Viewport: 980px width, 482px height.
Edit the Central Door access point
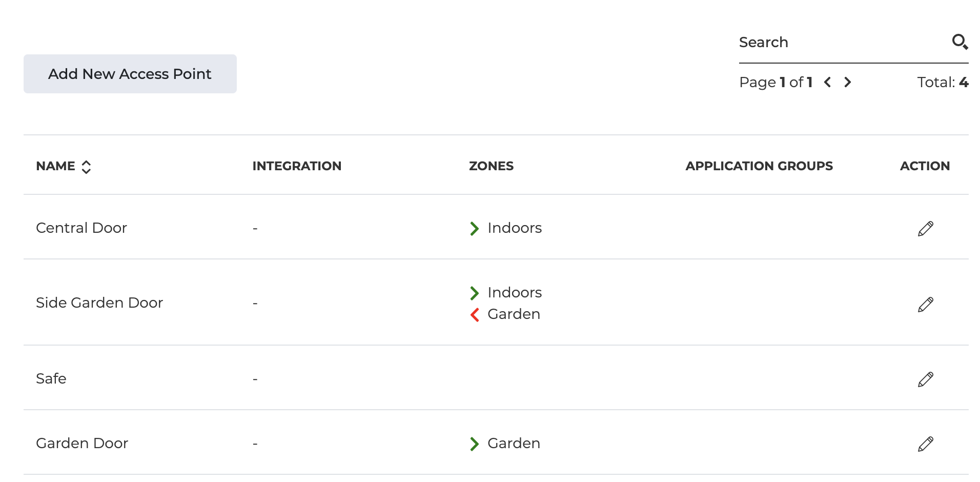click(925, 229)
